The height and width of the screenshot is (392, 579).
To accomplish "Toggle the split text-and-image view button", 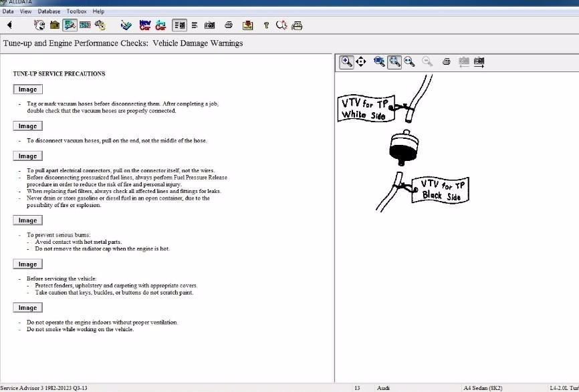I will [179, 25].
